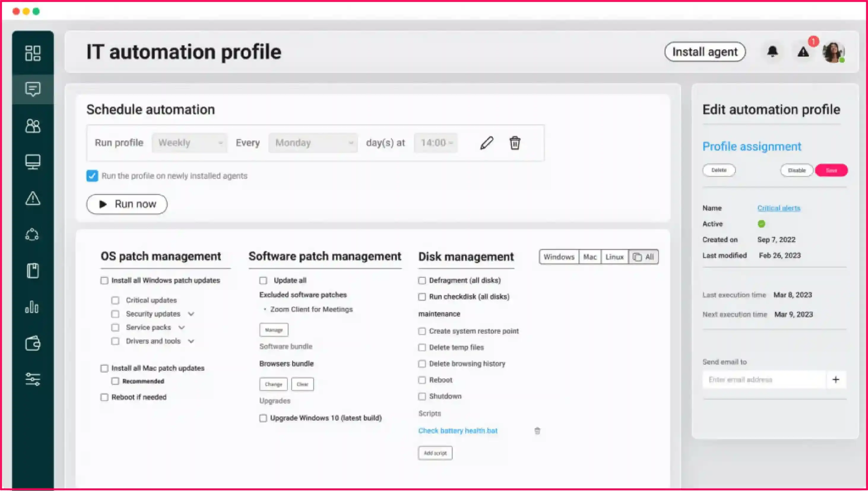Check Drivers and tools option
This screenshot has width=868, height=491.
tap(115, 341)
